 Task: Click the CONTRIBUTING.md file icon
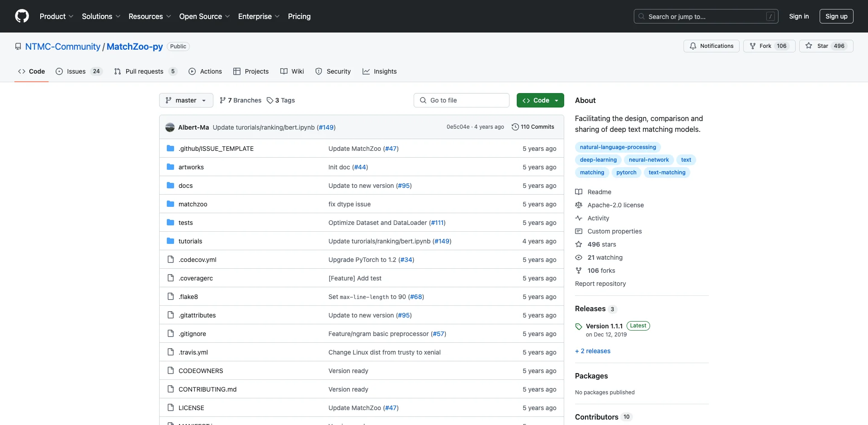point(170,389)
